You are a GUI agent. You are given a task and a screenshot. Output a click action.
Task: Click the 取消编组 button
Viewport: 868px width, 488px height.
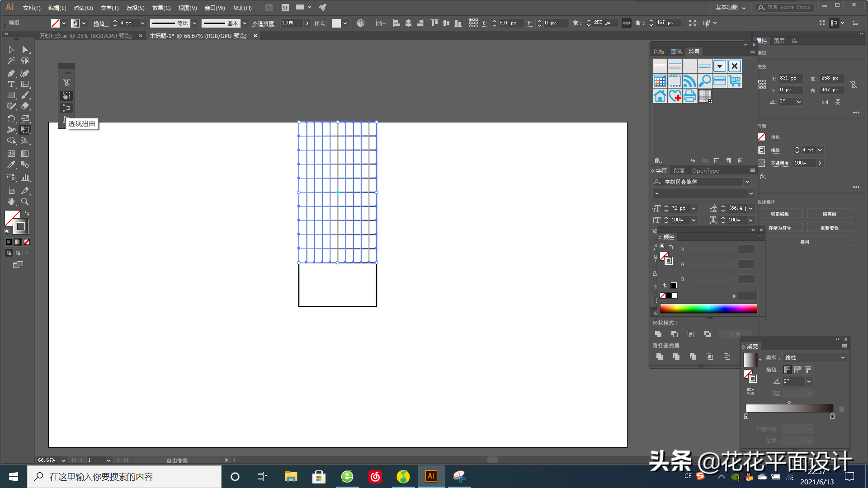(x=780, y=214)
